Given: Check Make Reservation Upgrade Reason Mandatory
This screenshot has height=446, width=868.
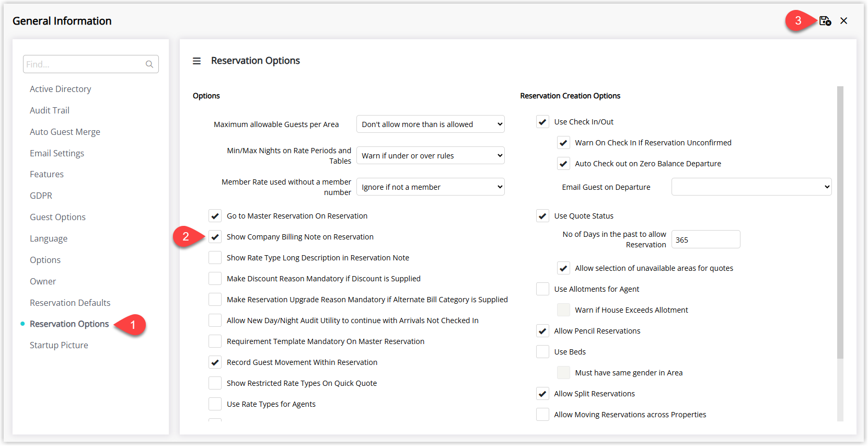Looking at the screenshot, I should (x=215, y=300).
